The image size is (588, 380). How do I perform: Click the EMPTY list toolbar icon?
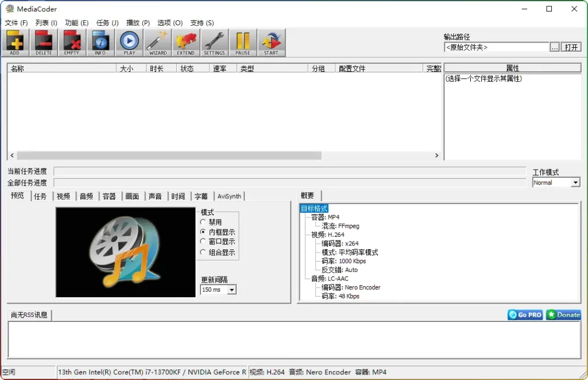[x=72, y=43]
